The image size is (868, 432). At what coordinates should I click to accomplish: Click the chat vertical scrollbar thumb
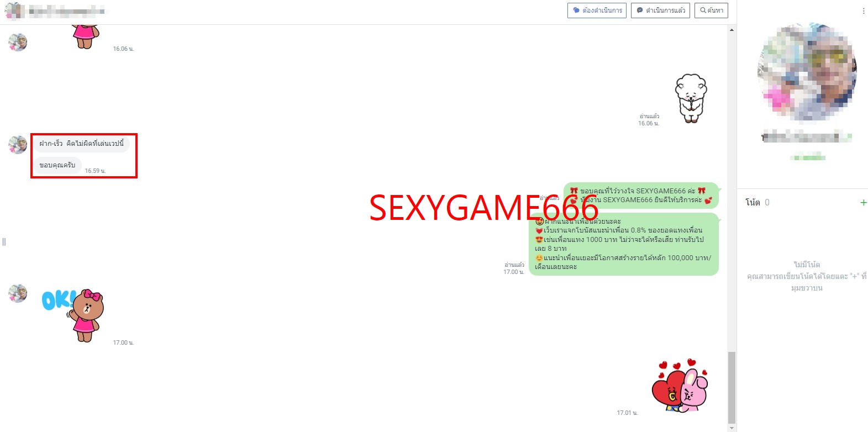[x=732, y=387]
